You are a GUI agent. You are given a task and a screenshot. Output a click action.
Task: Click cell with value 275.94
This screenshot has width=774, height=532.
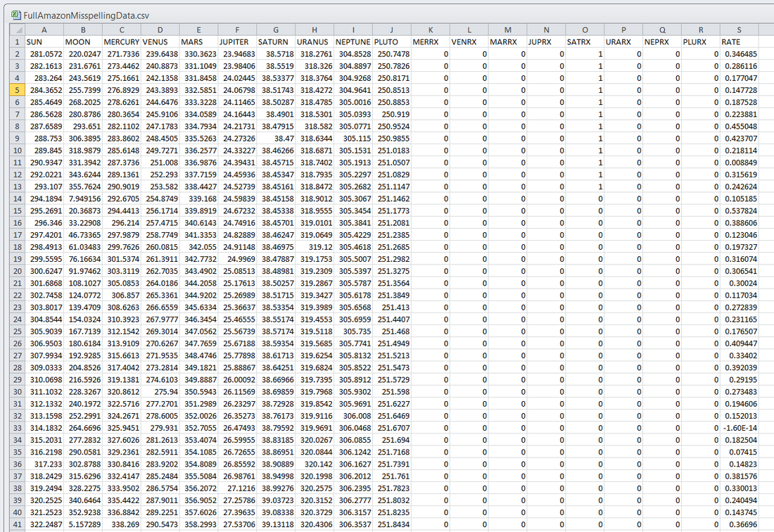[160, 391]
